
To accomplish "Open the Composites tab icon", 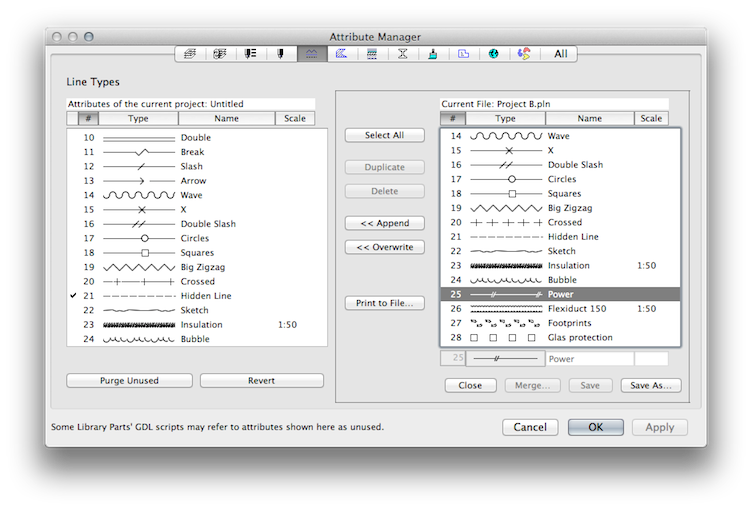I will [x=372, y=54].
